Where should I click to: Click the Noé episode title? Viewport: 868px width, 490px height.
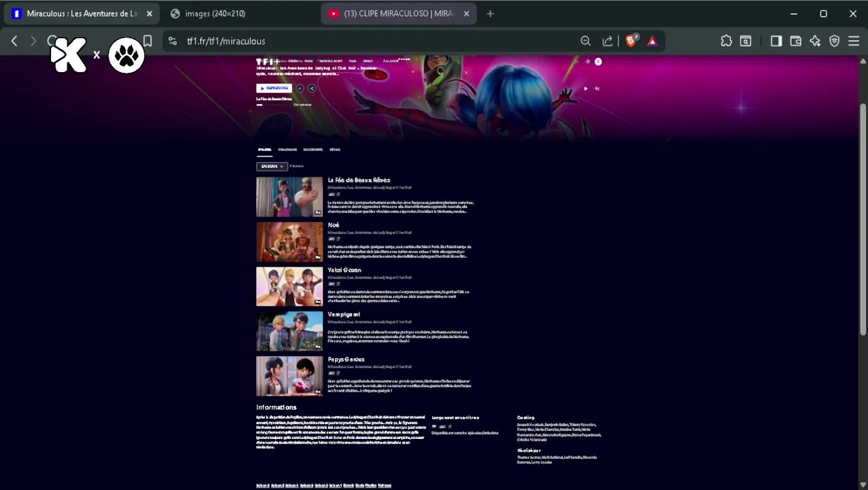click(334, 225)
